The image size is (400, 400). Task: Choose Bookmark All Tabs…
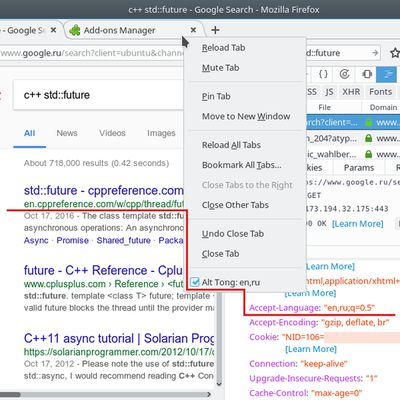click(242, 165)
